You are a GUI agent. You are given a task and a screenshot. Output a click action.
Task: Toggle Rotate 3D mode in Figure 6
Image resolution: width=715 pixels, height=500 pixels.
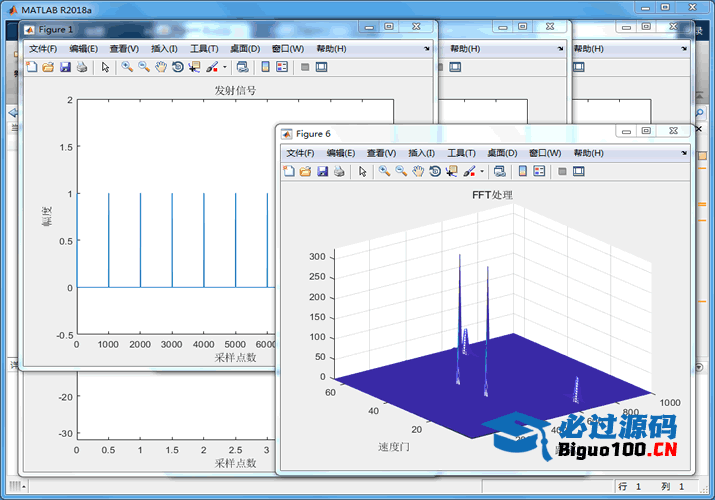pos(434,172)
